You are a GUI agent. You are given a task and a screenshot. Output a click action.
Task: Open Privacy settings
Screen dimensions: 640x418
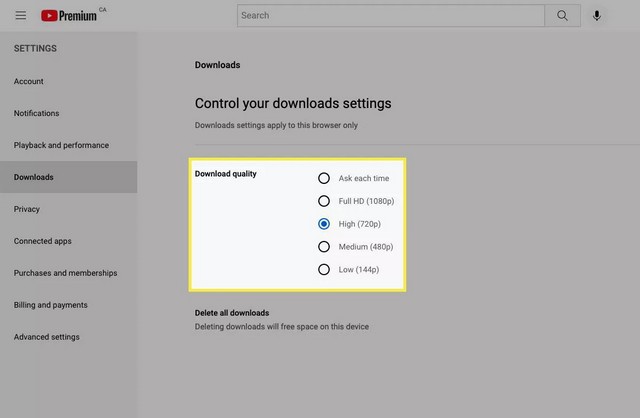69,209
